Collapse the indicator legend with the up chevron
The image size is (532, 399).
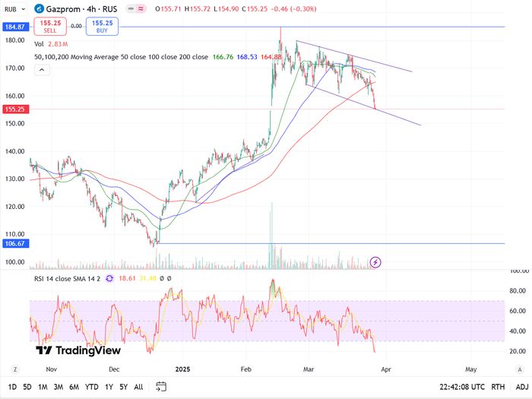(42, 70)
